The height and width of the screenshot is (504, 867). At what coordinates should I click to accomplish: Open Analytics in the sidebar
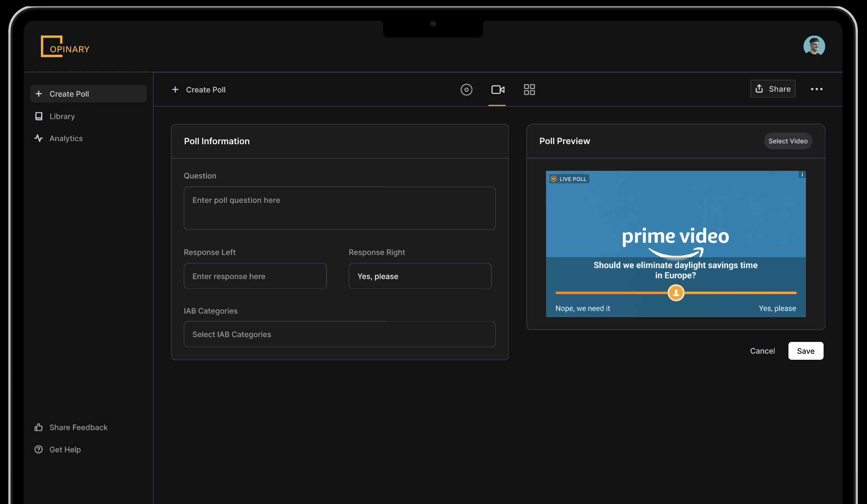point(66,138)
